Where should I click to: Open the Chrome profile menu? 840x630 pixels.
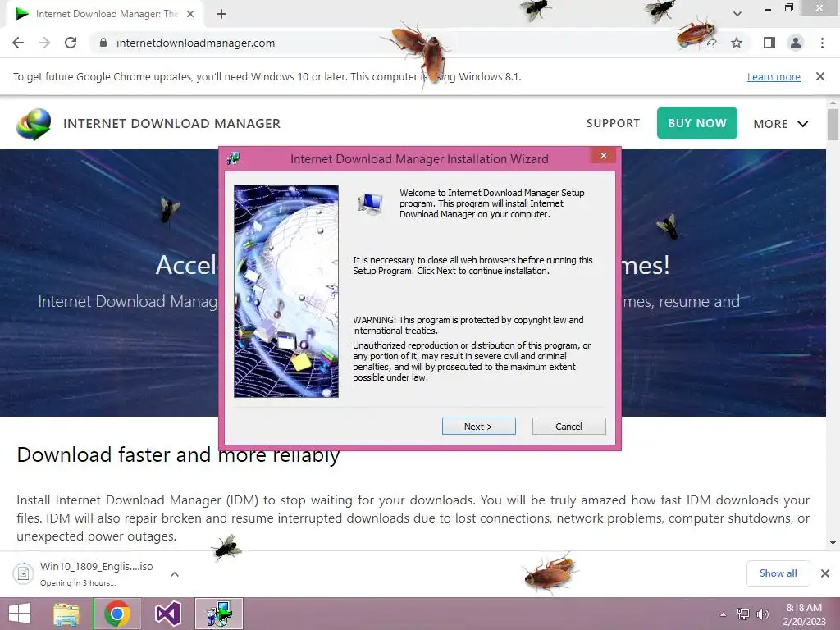pos(796,43)
